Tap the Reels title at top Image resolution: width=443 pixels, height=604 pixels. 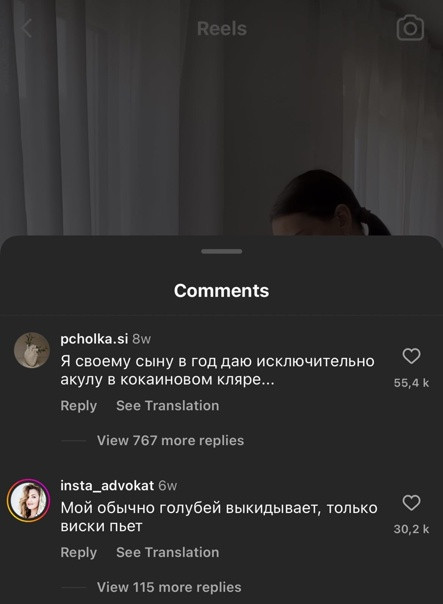coord(222,29)
